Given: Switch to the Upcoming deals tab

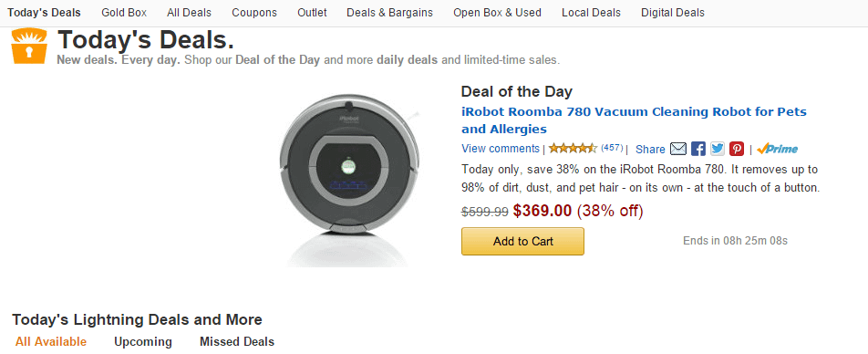Looking at the screenshot, I should coord(143,341).
